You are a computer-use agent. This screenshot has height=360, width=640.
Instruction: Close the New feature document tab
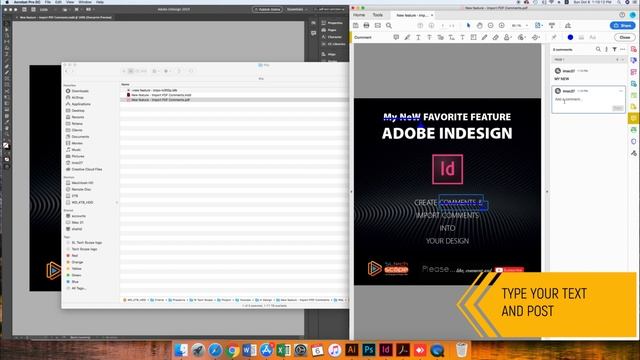(x=432, y=15)
